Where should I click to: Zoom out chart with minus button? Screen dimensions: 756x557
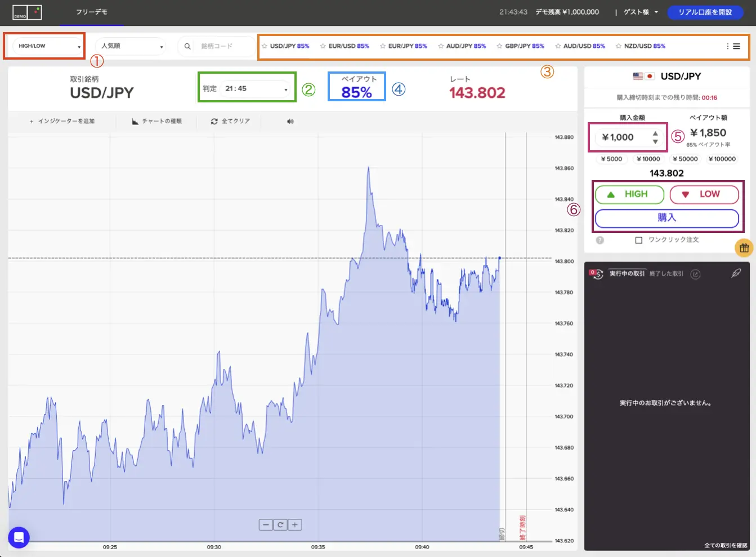(266, 525)
